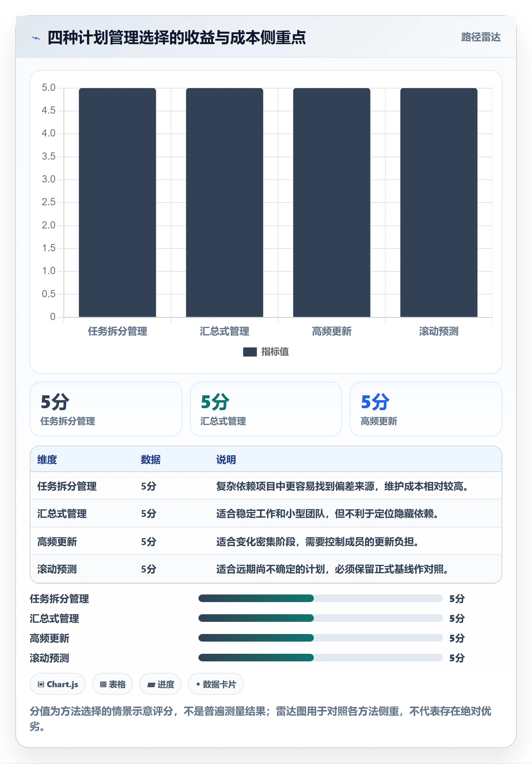Image resolution: width=532 pixels, height=764 pixels.
Task: Click description 适合稳定工作和小型团队
Action: 271,514
